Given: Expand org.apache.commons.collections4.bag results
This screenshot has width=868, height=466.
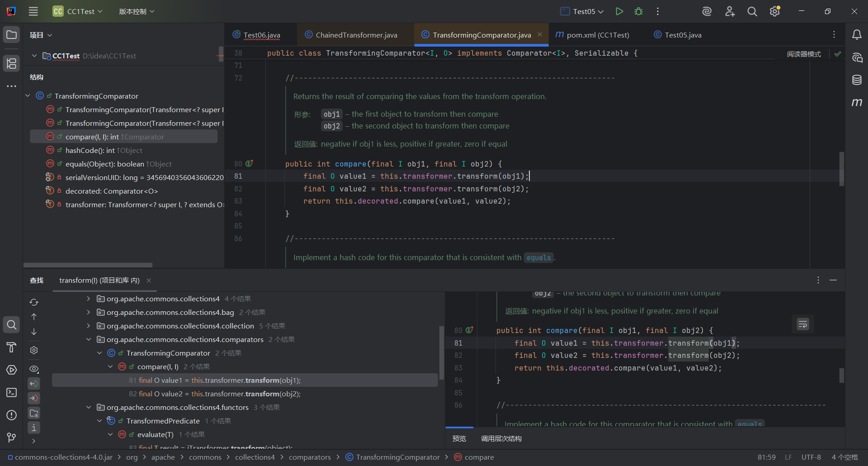Looking at the screenshot, I should [89, 312].
